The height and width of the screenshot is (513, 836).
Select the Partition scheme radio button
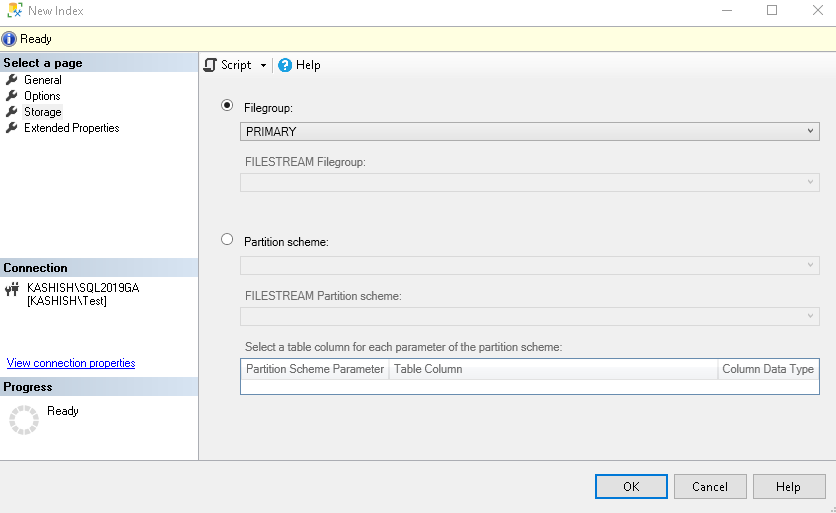[227, 240]
